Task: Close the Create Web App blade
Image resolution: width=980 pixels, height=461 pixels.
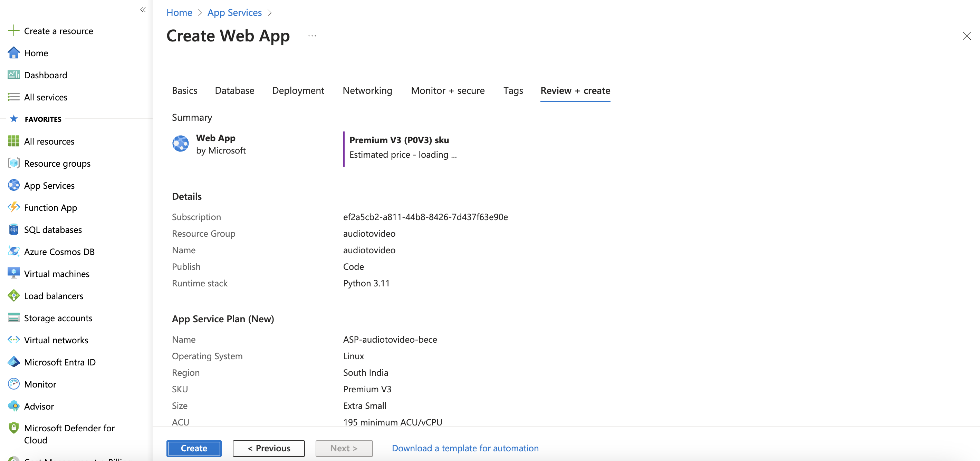Action: click(967, 36)
